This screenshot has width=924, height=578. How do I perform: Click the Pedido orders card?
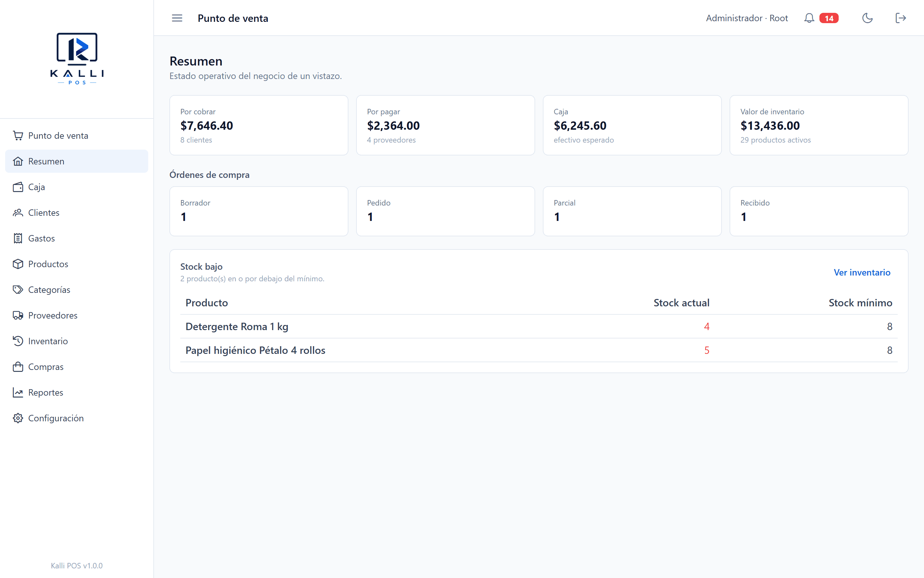pyautogui.click(x=445, y=211)
